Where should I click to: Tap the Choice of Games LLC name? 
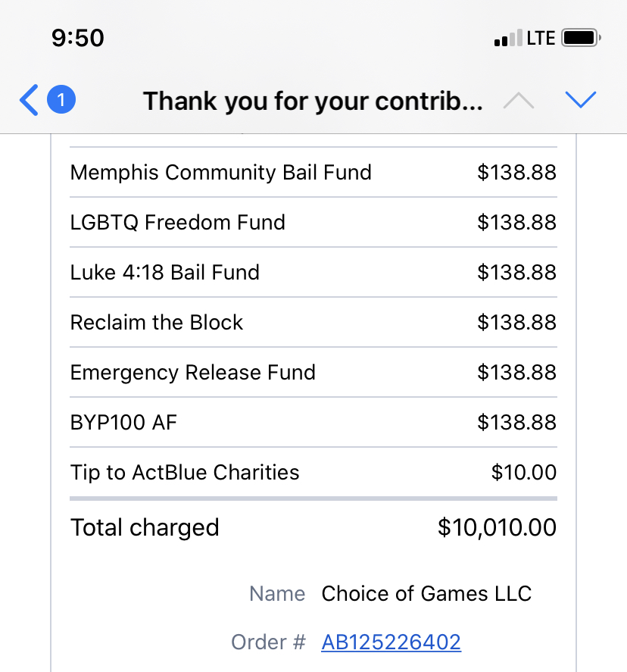tap(426, 594)
